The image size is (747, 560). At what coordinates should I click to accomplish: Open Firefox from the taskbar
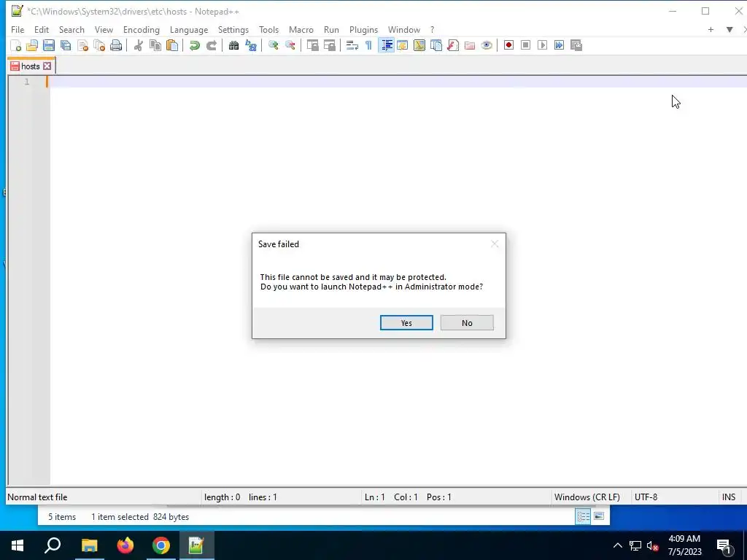click(x=125, y=545)
